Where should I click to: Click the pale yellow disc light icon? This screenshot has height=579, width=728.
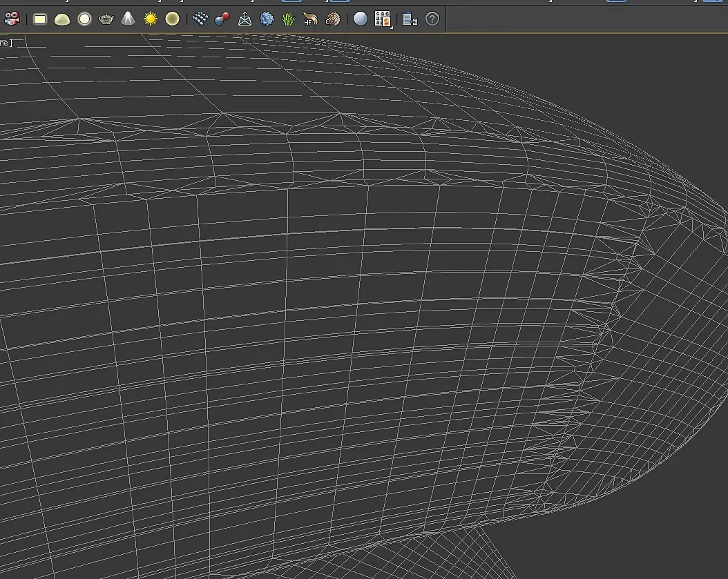tap(173, 19)
